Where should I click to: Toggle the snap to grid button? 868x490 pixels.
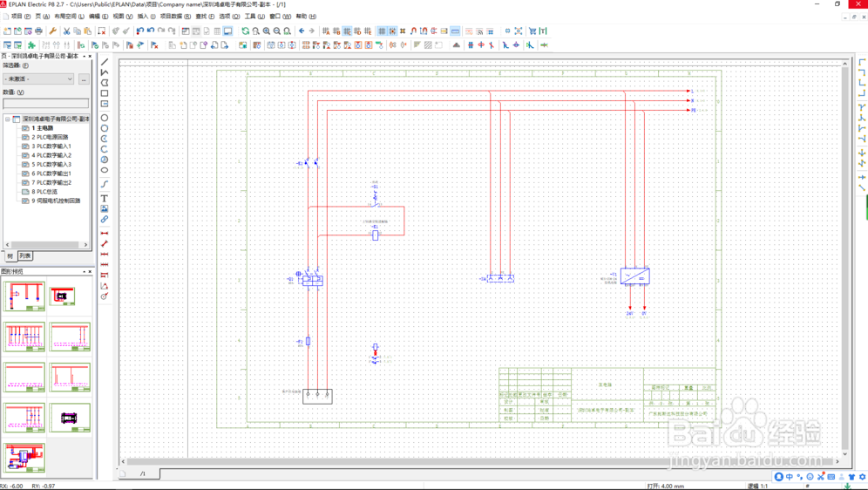pos(392,31)
